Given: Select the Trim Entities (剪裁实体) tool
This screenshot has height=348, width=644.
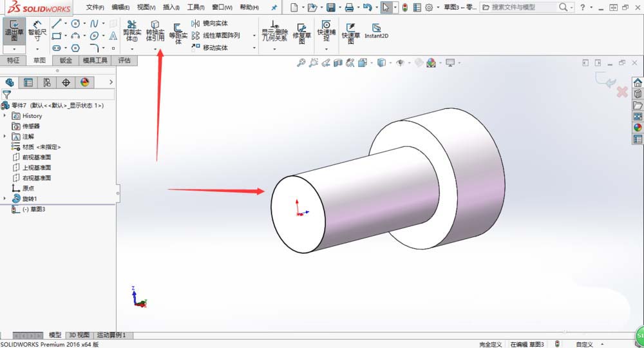Looking at the screenshot, I should [131, 32].
